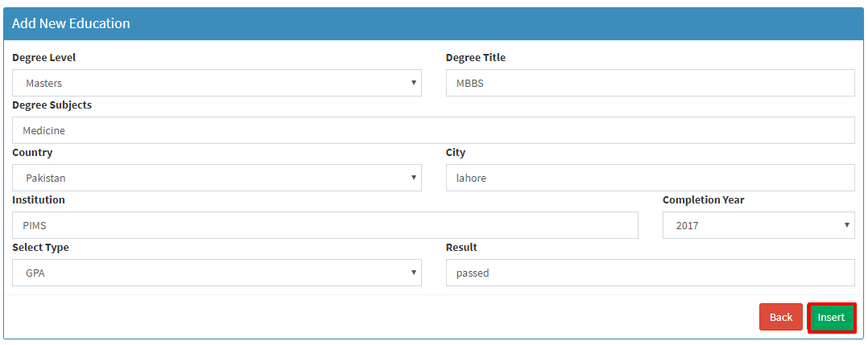The image size is (868, 345).
Task: Click the Completion Year label text
Action: tap(703, 200)
